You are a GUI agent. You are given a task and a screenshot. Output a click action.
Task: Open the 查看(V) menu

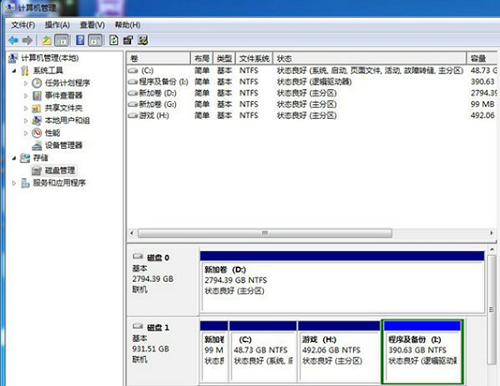tap(92, 25)
